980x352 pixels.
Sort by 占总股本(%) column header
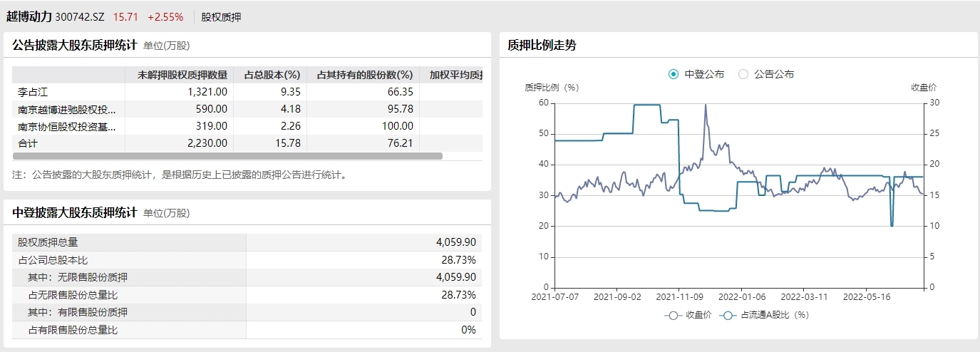pyautogui.click(x=272, y=75)
